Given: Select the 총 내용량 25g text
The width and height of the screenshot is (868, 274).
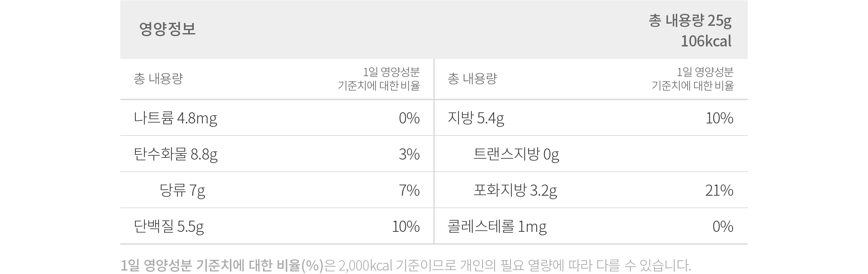Looking at the screenshot, I should click(690, 21).
